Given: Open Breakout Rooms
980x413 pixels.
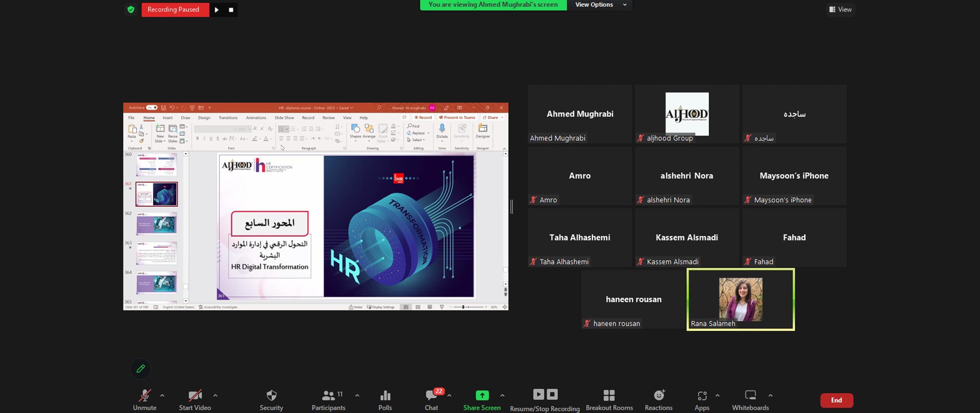Looking at the screenshot, I should tap(609, 396).
